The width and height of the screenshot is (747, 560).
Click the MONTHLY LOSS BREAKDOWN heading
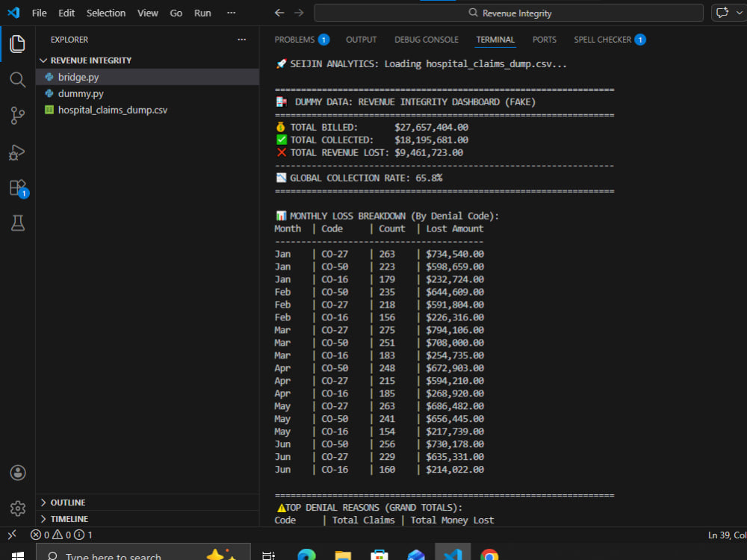click(x=387, y=217)
